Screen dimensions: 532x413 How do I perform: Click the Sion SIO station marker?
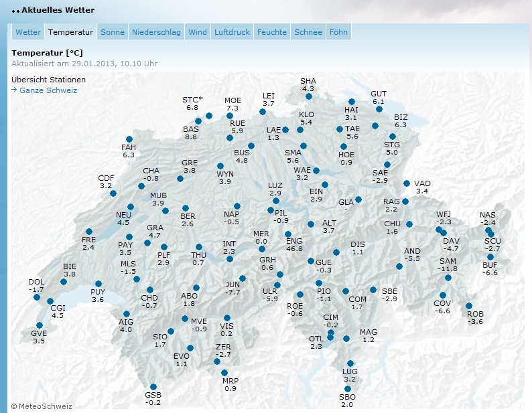(171, 331)
